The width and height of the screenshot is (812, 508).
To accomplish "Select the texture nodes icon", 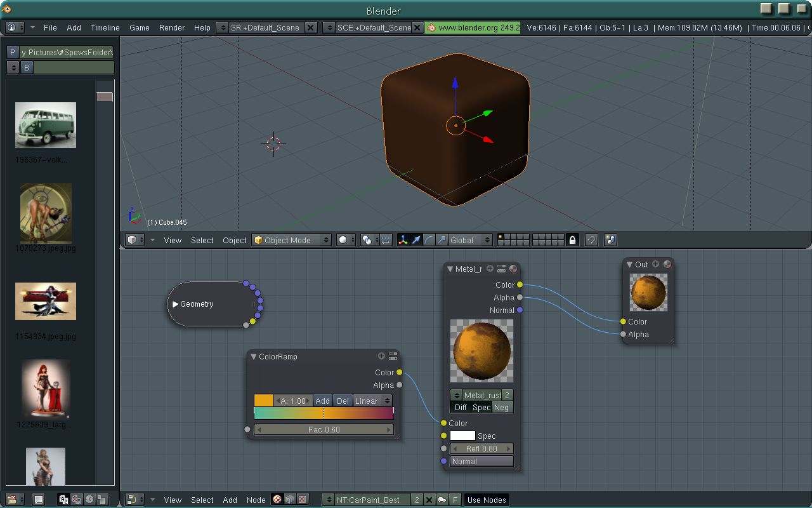I will [303, 500].
